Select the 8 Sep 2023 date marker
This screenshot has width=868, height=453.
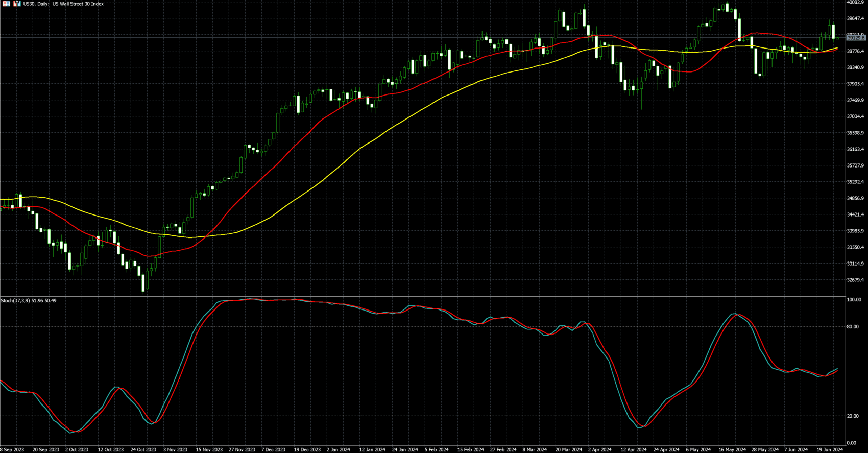click(12, 450)
